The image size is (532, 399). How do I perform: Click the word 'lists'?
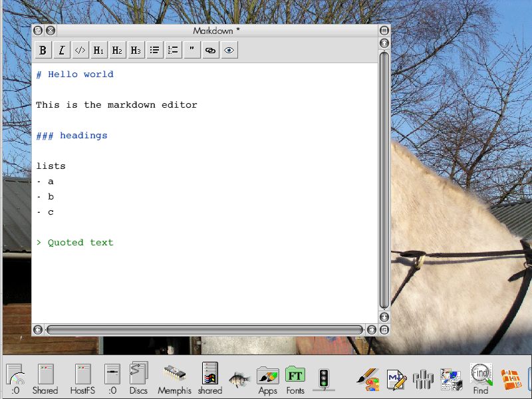click(x=51, y=166)
